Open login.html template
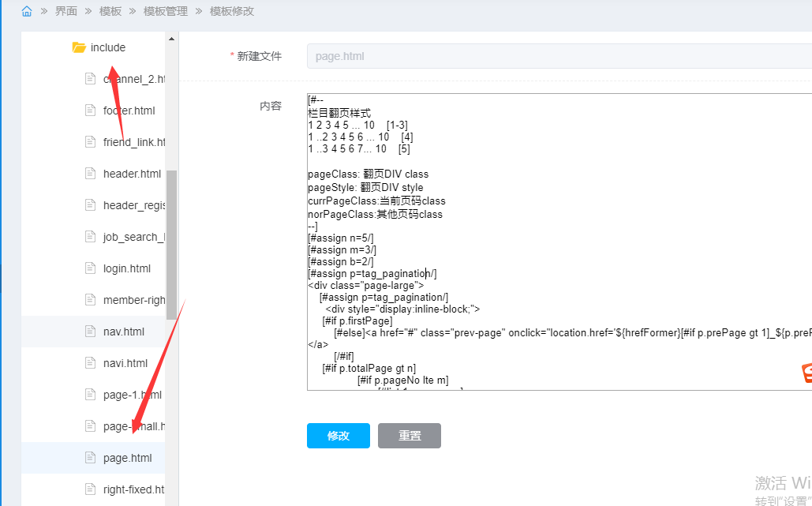812x506 pixels. coord(127,268)
